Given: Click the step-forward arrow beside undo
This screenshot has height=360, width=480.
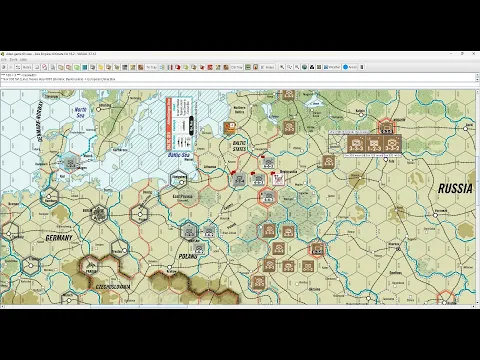Looking at the screenshot, I should coord(11,67).
